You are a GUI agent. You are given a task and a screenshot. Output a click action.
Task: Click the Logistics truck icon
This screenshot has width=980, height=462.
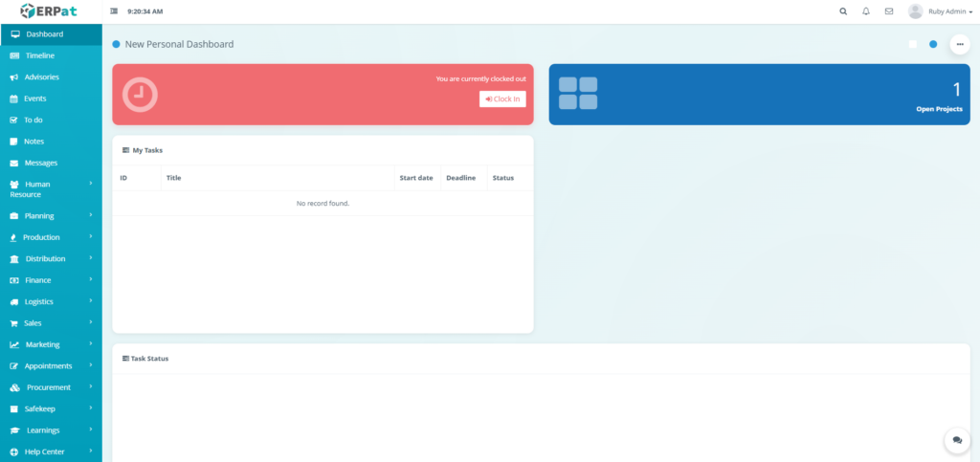14,302
